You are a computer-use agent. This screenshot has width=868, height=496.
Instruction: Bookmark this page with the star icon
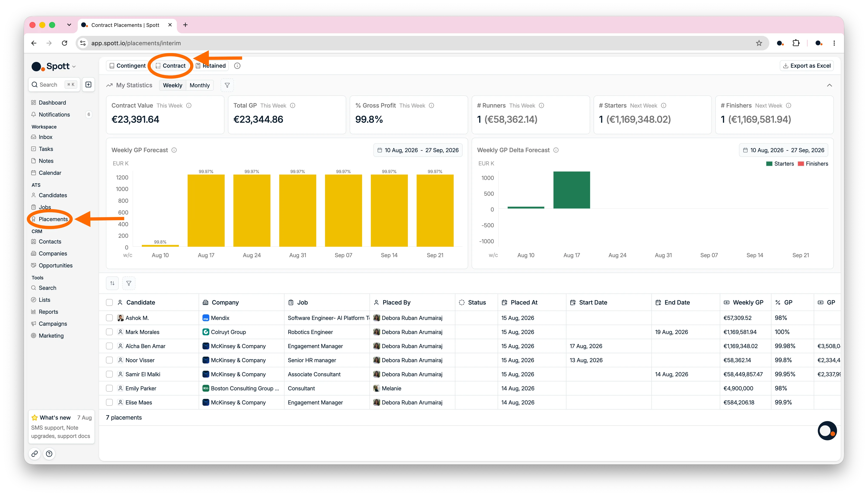tap(759, 43)
